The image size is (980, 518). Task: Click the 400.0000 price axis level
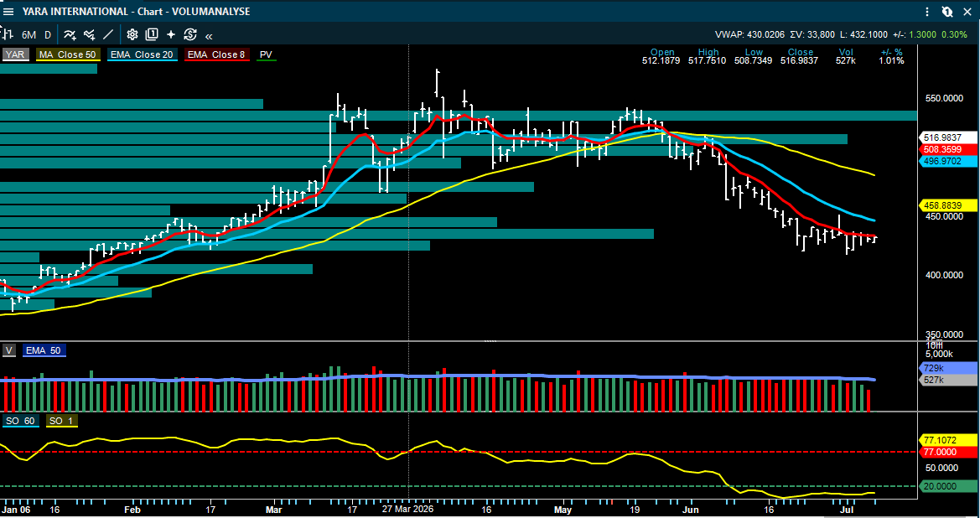coord(945,275)
